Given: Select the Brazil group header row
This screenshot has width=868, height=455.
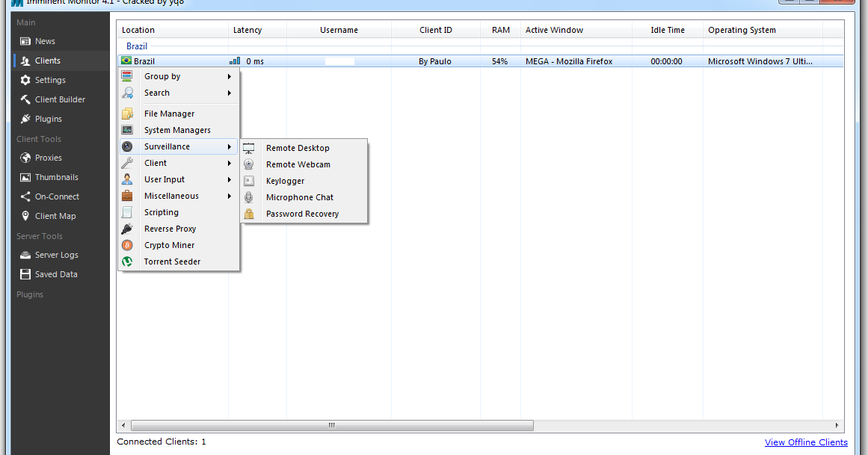Looking at the screenshot, I should point(480,46).
